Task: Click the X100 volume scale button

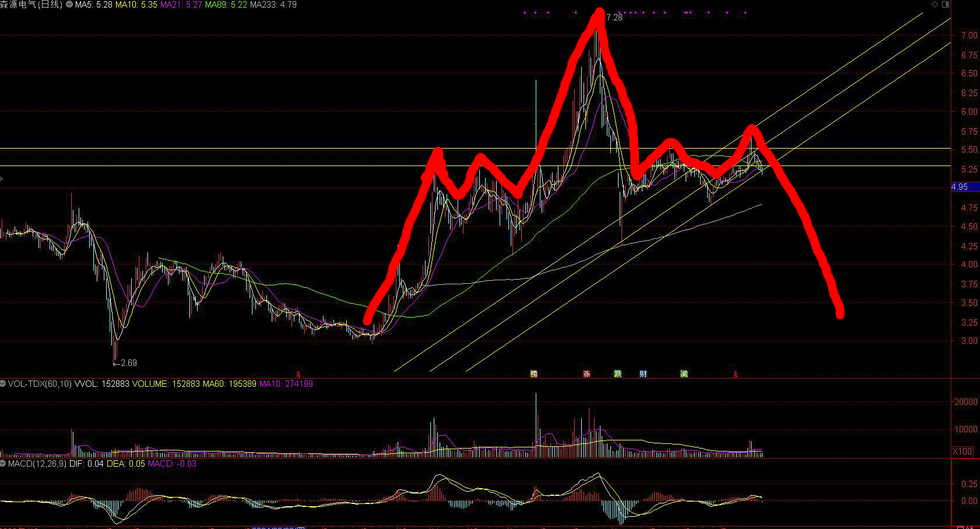Action: click(963, 452)
